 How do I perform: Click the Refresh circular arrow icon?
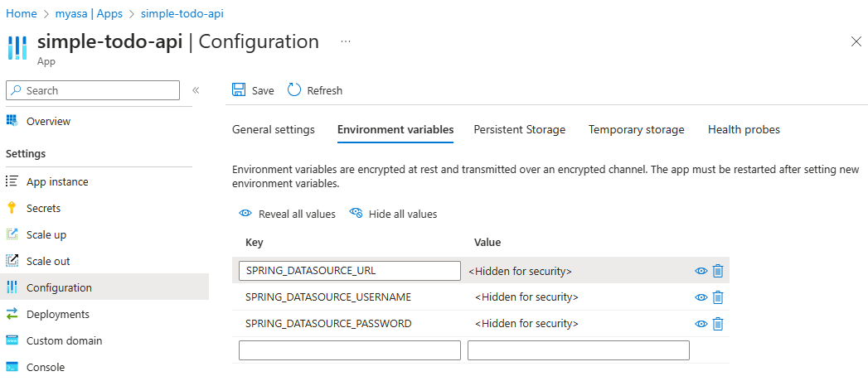click(294, 90)
